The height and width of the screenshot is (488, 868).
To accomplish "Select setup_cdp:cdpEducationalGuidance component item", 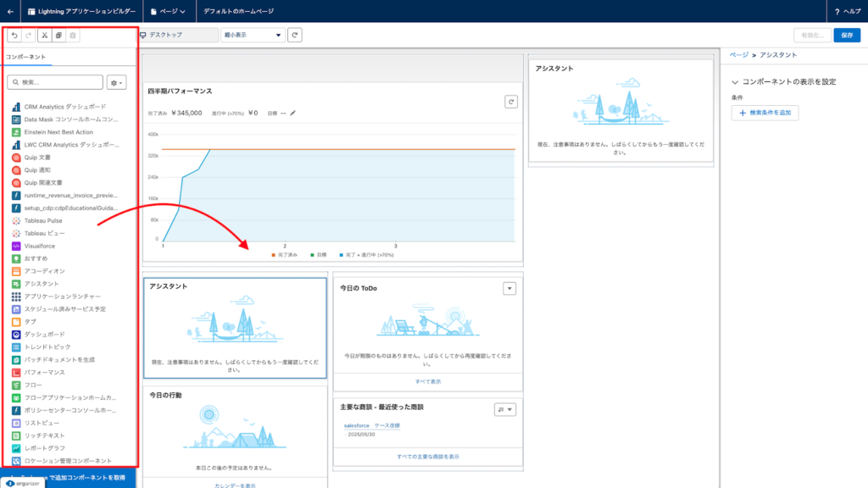I will tap(71, 208).
